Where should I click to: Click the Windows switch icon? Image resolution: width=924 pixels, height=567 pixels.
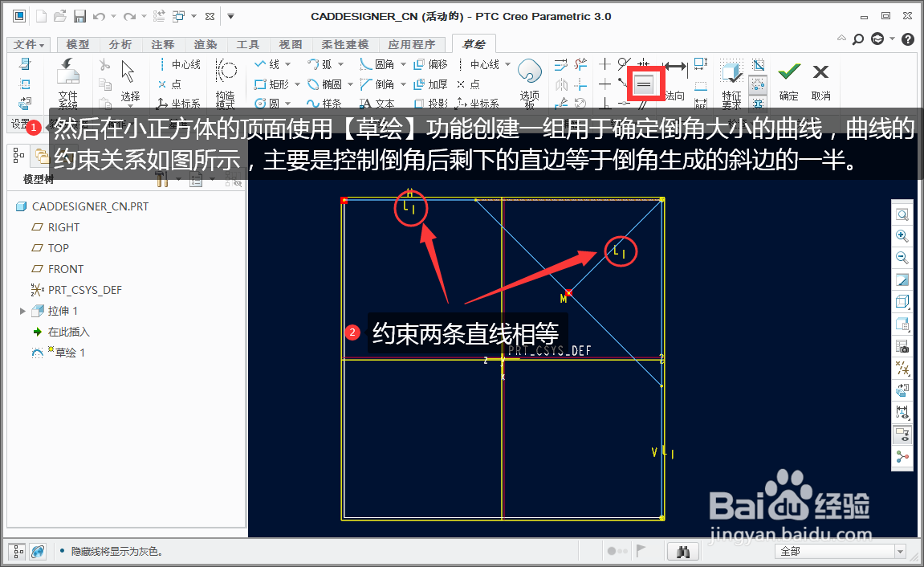pyautogui.click(x=178, y=17)
